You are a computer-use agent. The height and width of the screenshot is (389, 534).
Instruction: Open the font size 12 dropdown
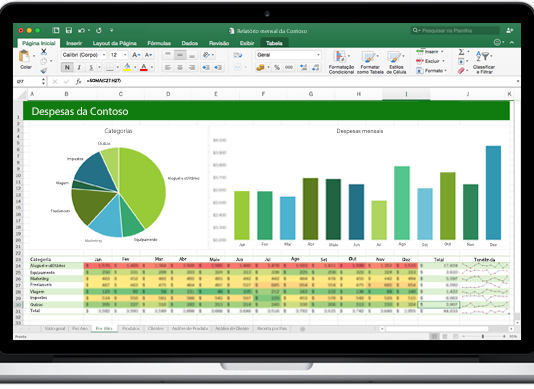pyautogui.click(x=125, y=55)
